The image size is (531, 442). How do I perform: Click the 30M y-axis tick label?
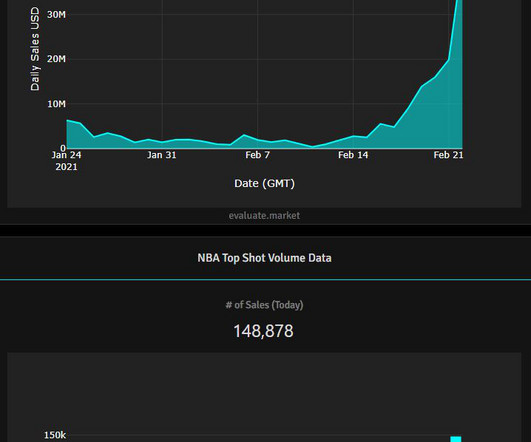point(56,15)
